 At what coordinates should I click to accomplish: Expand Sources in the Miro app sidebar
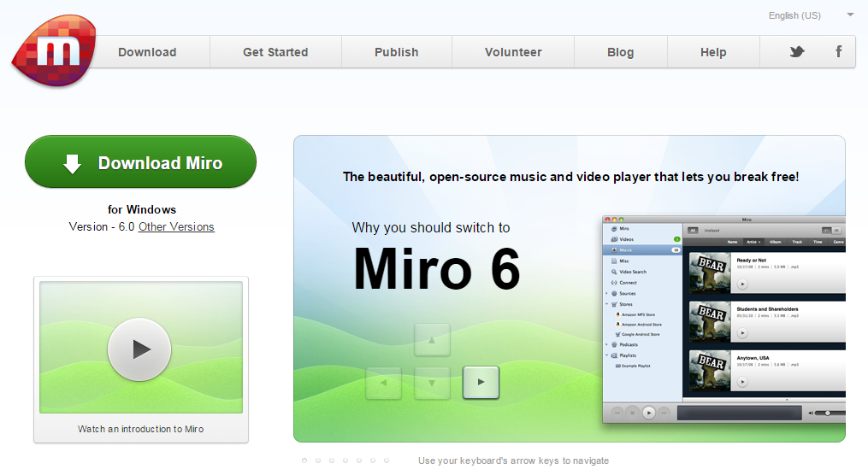[x=607, y=294]
